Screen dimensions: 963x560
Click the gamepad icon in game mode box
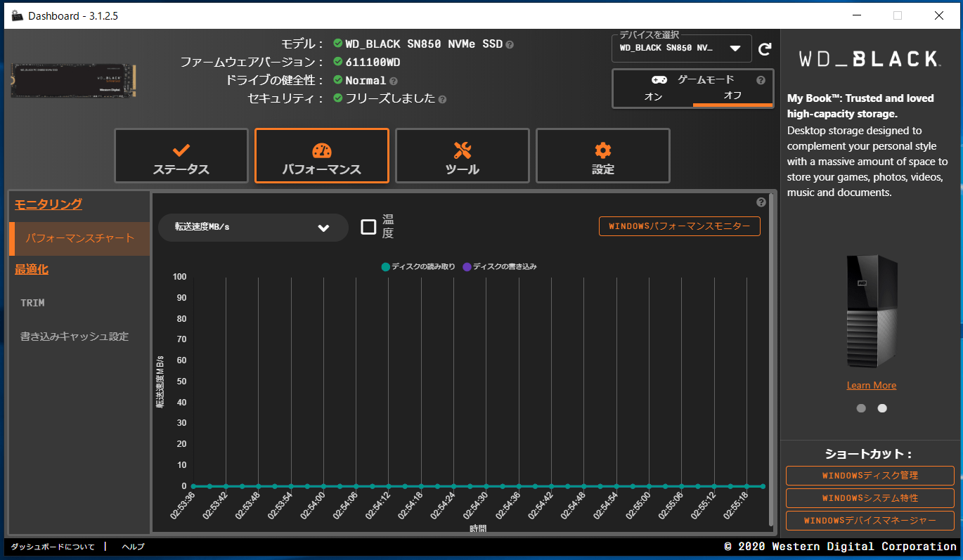click(x=659, y=80)
